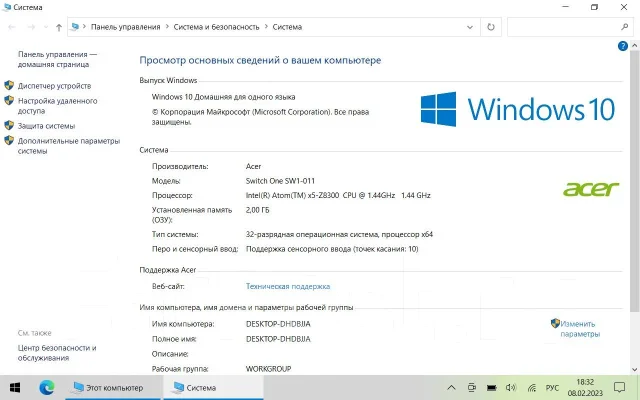Show hidden tray icons chevron
This screenshot has width=640, height=400.
(451, 387)
